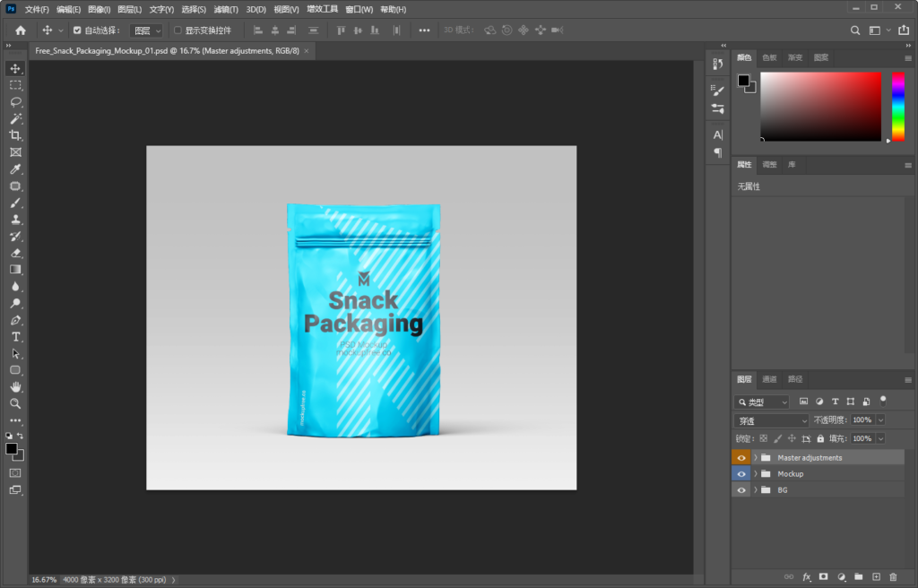
Task: Expand the Master adjustments group
Action: pyautogui.click(x=755, y=457)
